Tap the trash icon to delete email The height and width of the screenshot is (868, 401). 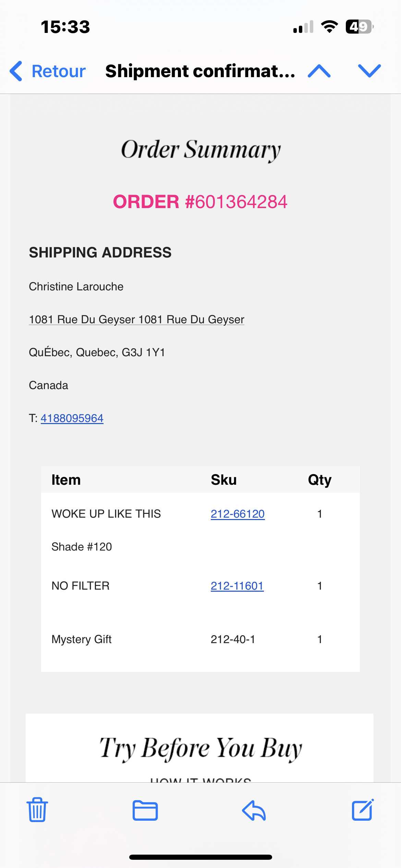point(37,810)
